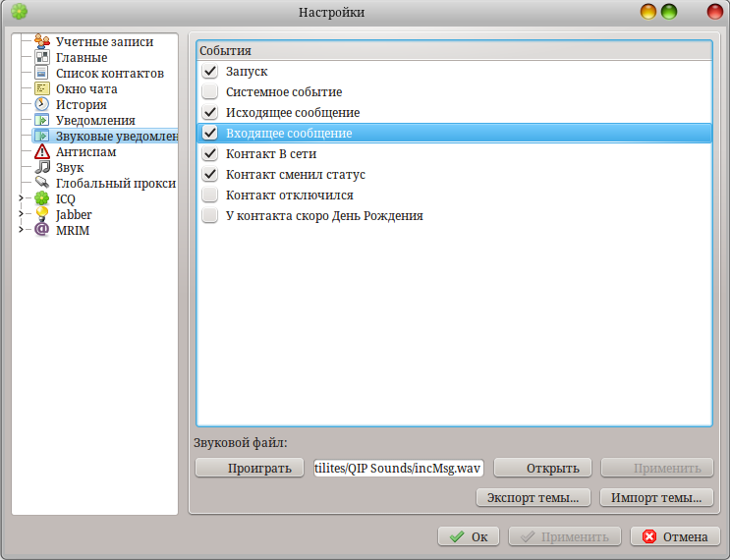Expand the ICQ tree node
This screenshot has width=730, height=560.
coord(21,198)
